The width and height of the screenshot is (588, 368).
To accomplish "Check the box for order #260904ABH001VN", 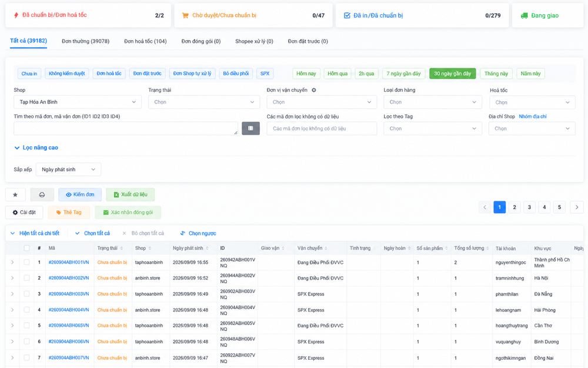I will point(26,262).
